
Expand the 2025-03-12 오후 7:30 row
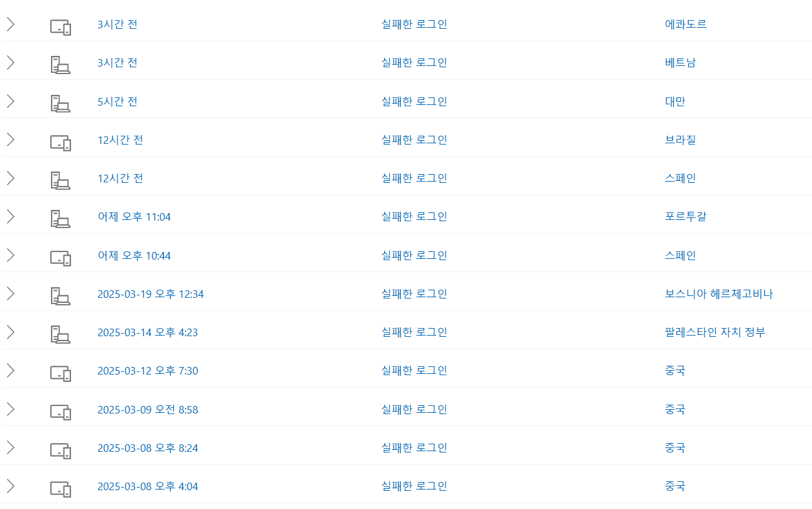[10, 371]
